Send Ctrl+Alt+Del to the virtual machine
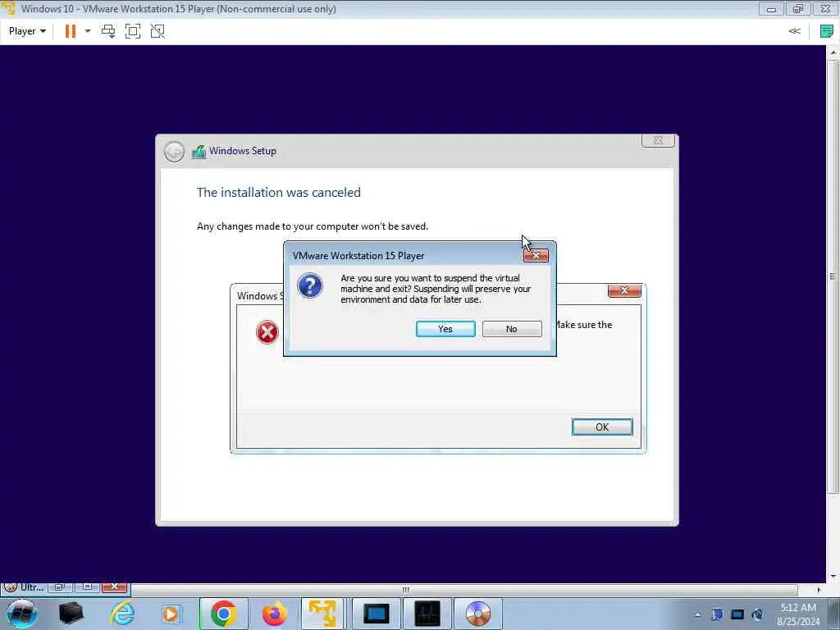The width and height of the screenshot is (840, 630). (108, 31)
